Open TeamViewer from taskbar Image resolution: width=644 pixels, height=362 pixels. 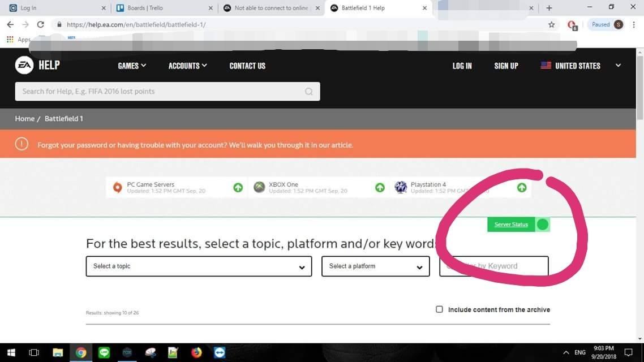point(220,352)
